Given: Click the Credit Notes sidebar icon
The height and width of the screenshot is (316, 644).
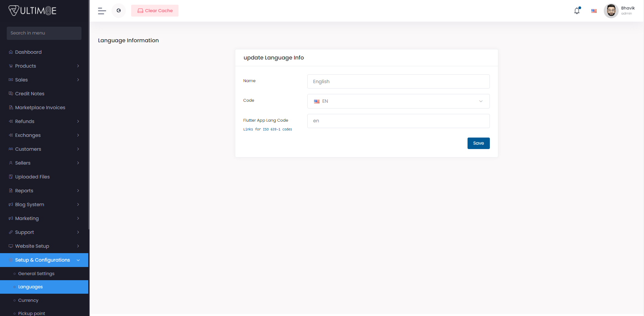Looking at the screenshot, I should click(x=11, y=94).
